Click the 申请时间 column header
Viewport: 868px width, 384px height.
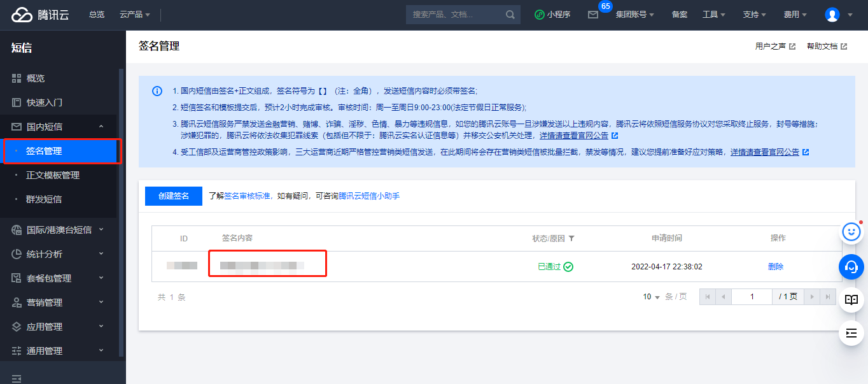[666, 238]
